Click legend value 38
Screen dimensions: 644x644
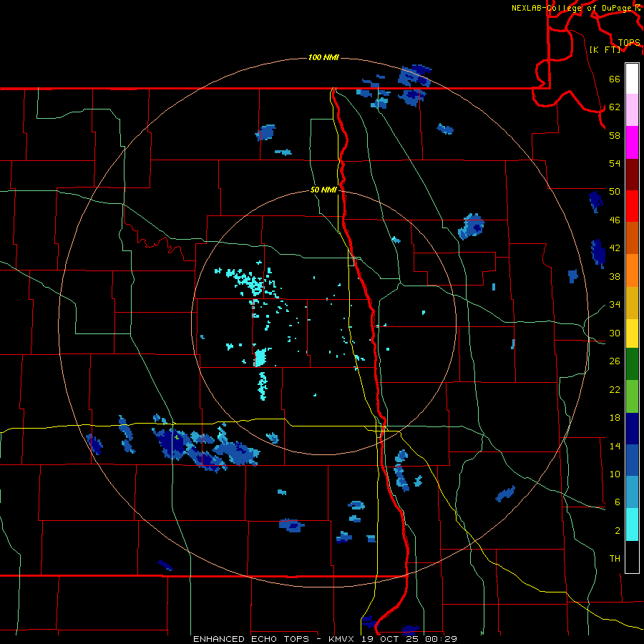click(615, 276)
